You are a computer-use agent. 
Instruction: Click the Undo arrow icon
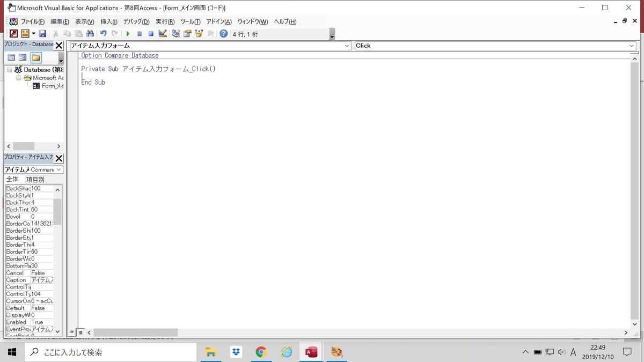103,34
